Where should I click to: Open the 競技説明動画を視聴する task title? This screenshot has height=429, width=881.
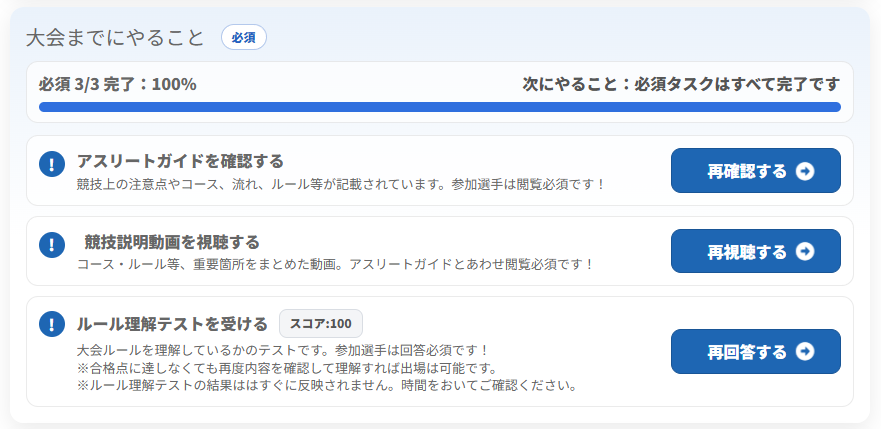click(x=172, y=242)
